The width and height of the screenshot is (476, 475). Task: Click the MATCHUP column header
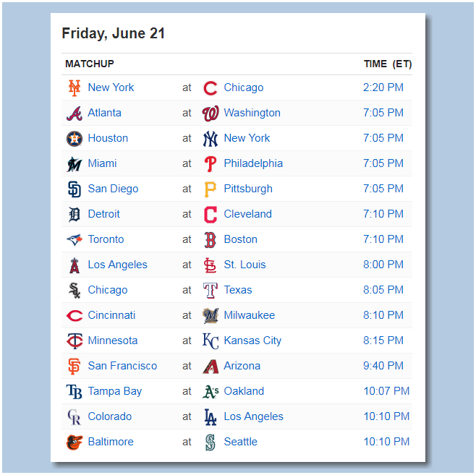point(90,64)
